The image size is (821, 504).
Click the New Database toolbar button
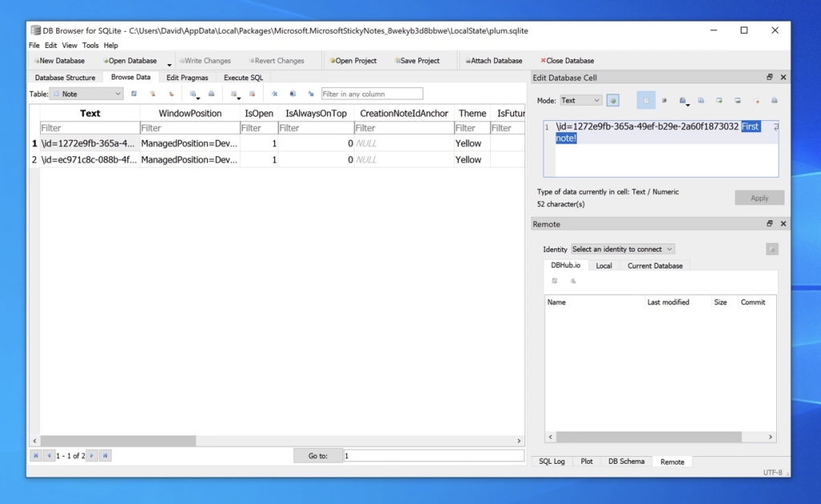tap(59, 61)
